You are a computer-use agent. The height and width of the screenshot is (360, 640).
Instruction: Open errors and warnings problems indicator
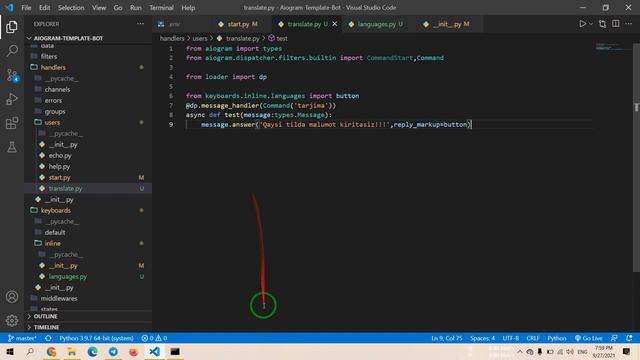click(154, 338)
